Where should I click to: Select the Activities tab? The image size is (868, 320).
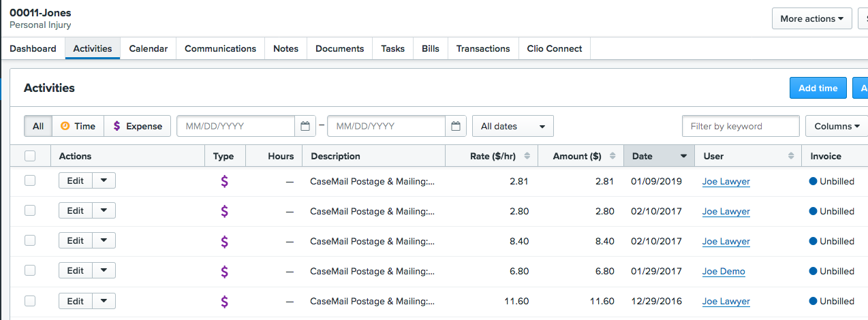93,48
